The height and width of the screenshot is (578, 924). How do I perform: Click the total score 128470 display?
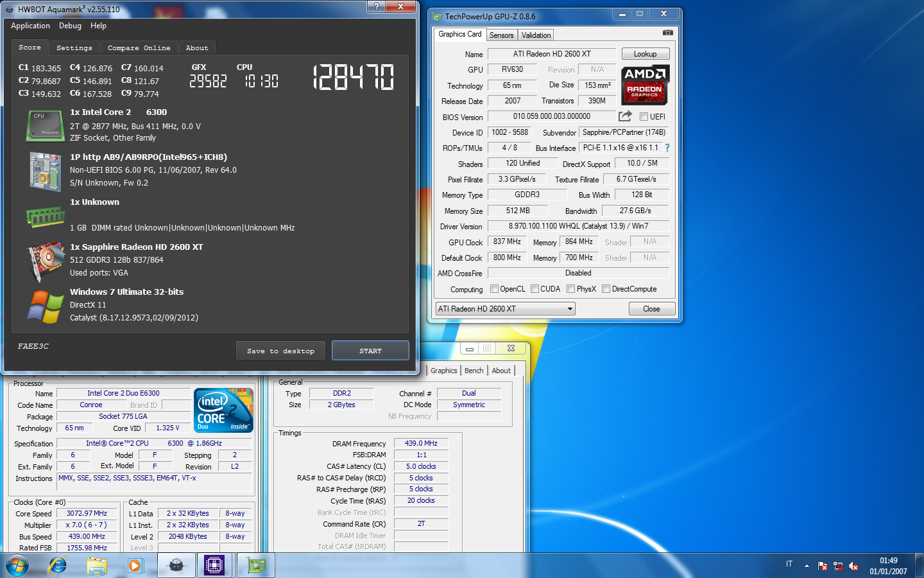[354, 77]
